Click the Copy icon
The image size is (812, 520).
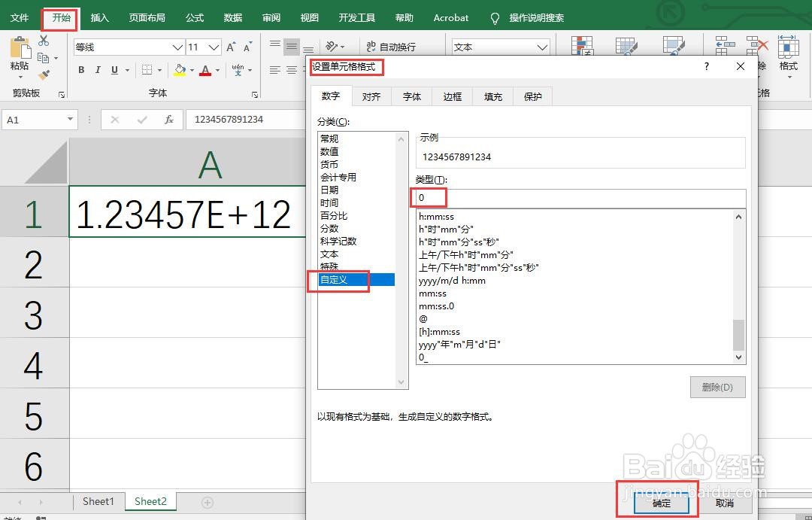click(x=44, y=58)
